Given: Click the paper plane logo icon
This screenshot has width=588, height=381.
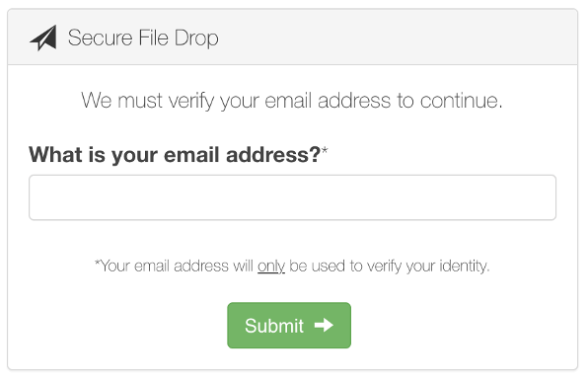Looking at the screenshot, I should [43, 38].
